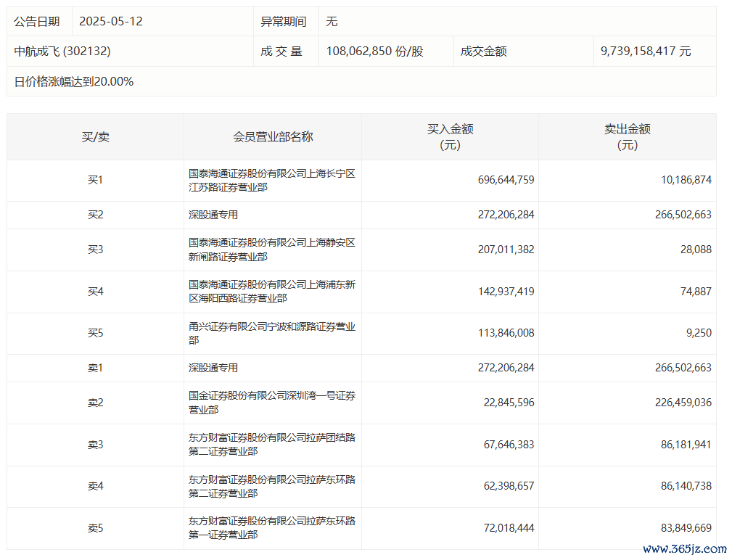The height and width of the screenshot is (560, 732).
Task: Click the 买入金额 (元) column header
Action: point(450,136)
